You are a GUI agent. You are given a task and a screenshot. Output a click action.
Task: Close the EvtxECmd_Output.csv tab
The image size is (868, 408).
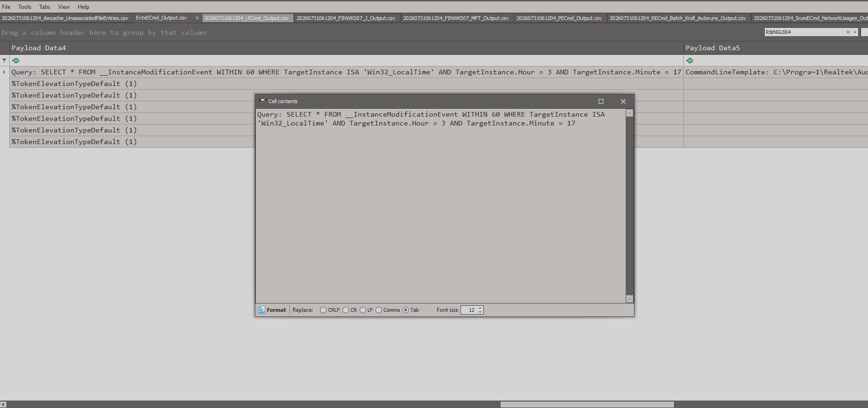coord(197,18)
